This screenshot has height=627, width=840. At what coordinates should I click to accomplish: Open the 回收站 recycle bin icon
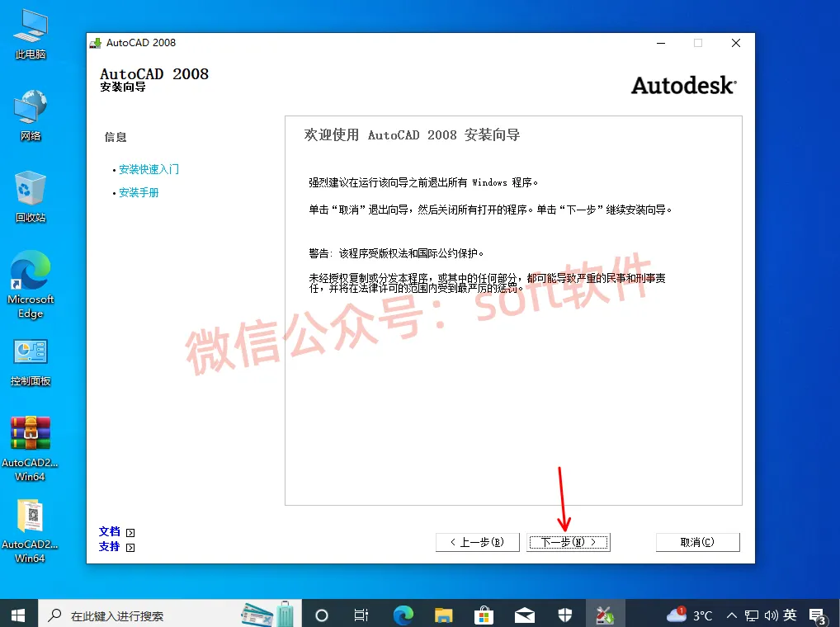click(31, 197)
